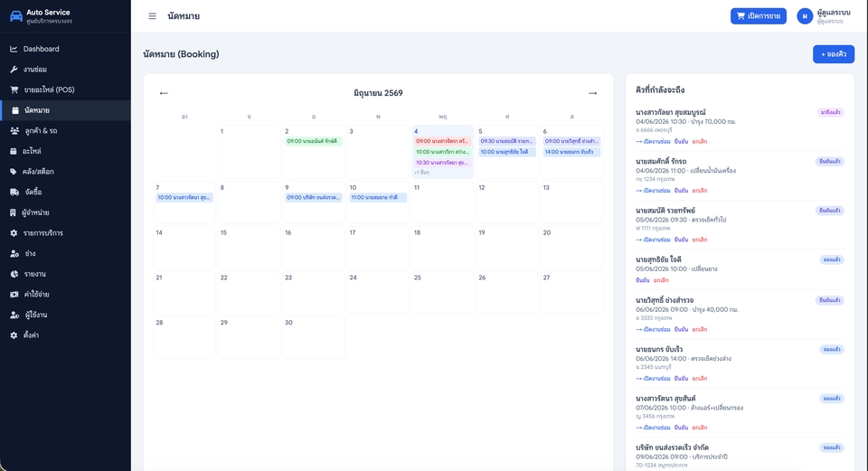Cancel booking of นายธนกร ขับเร็ว

click(x=700, y=379)
